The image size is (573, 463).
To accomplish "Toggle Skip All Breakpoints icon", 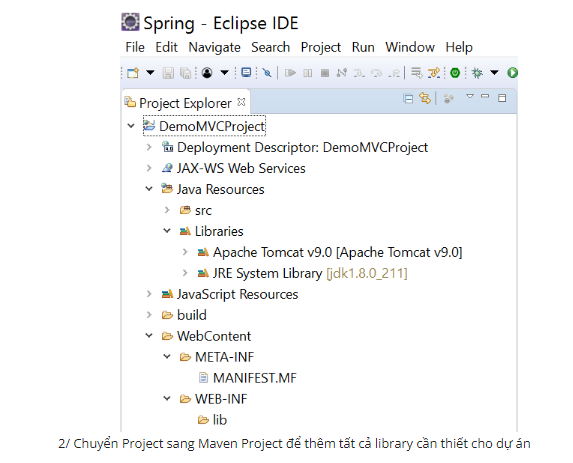I will coord(267,73).
